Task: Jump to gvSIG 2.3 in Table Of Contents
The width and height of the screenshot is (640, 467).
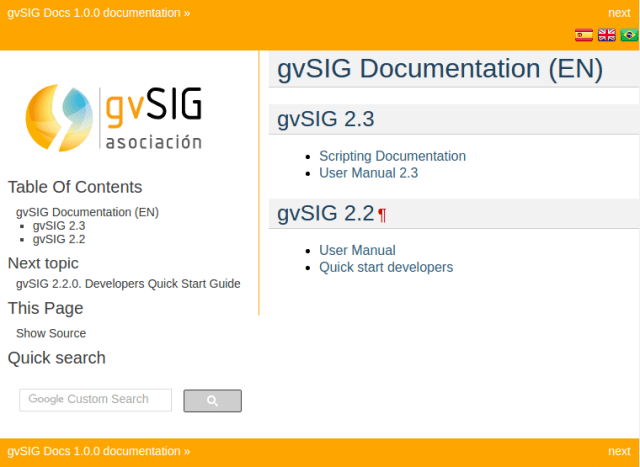Action: tap(59, 226)
